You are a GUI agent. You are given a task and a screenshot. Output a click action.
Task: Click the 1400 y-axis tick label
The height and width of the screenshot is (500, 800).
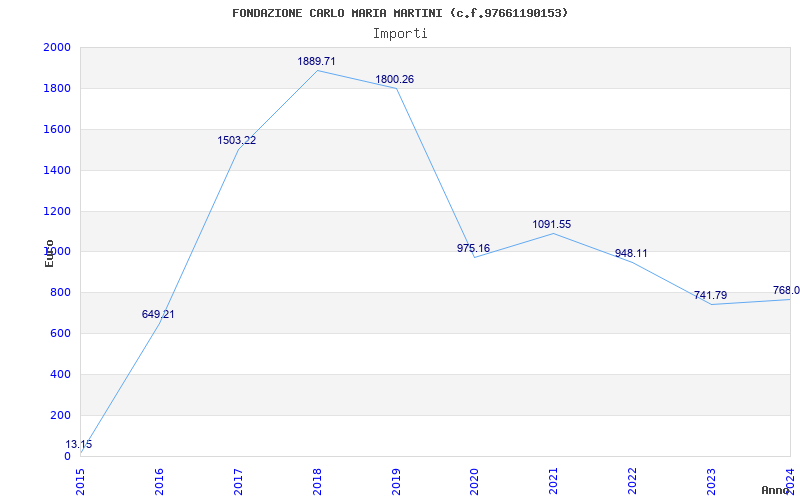tap(57, 170)
